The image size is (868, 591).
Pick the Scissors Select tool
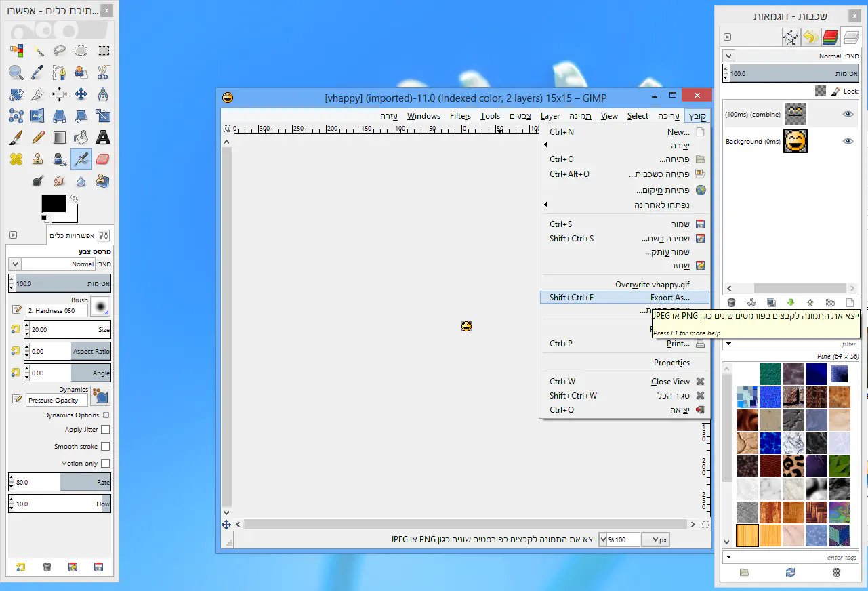(102, 73)
